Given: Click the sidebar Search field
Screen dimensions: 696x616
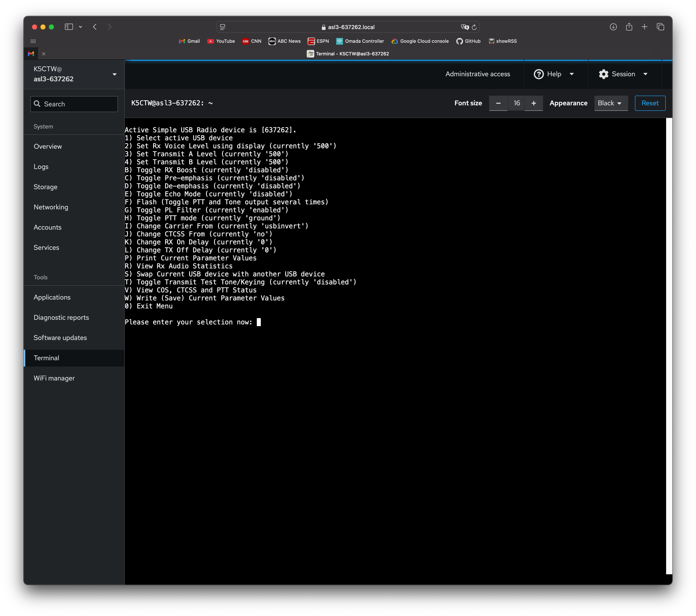Looking at the screenshot, I should [74, 104].
